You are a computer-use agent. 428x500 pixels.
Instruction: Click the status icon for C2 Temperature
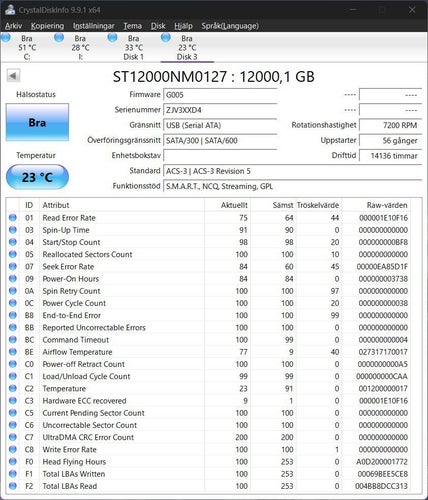pos(13,388)
